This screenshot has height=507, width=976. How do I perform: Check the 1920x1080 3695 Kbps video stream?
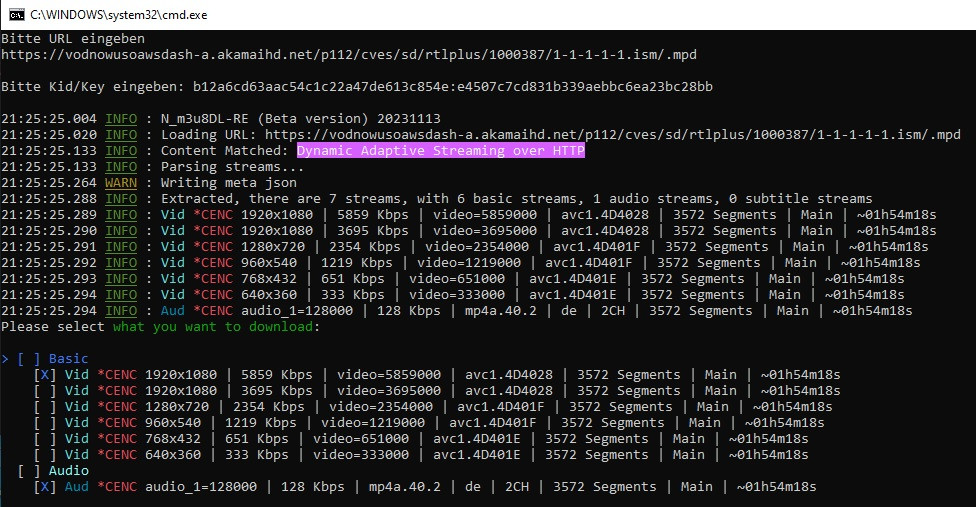[45, 391]
